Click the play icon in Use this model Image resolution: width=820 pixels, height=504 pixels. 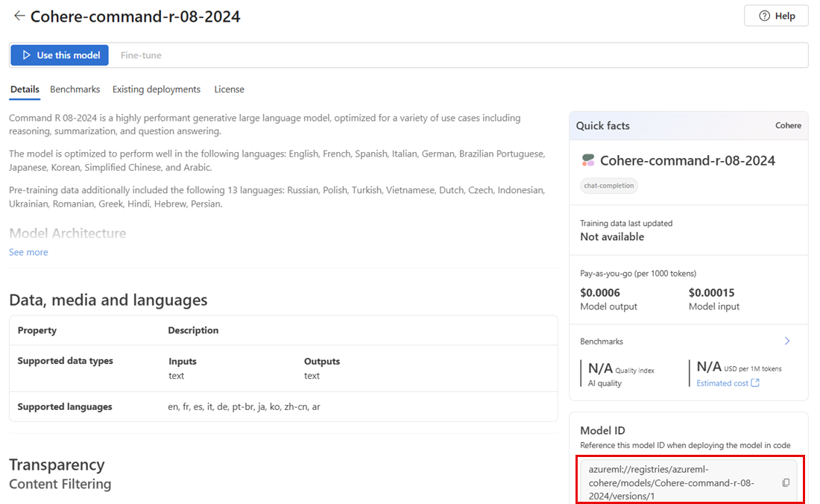pos(26,55)
